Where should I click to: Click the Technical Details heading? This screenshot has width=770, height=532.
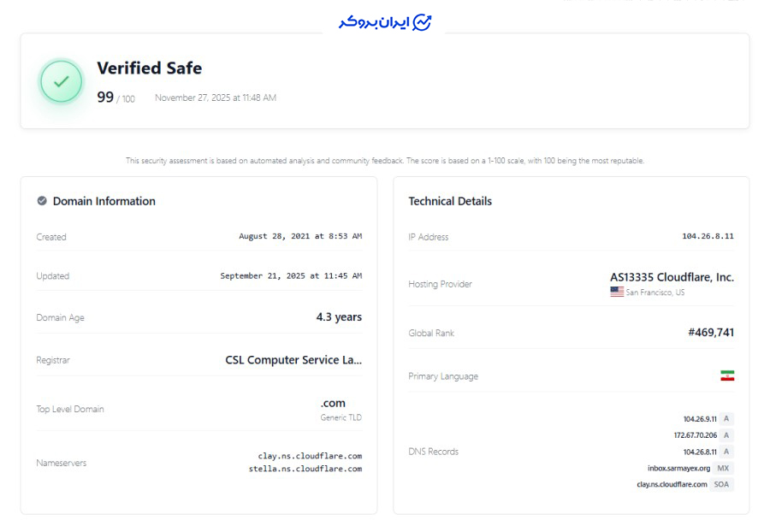(x=450, y=201)
